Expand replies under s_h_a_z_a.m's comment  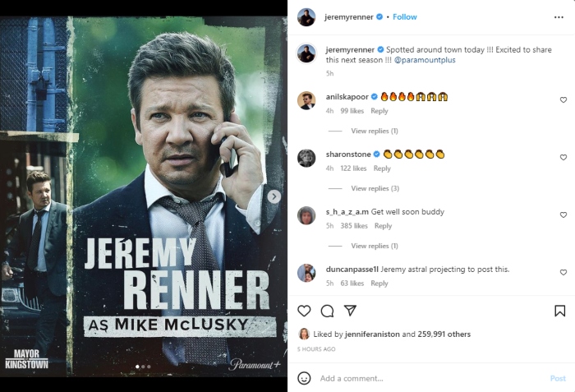click(375, 246)
